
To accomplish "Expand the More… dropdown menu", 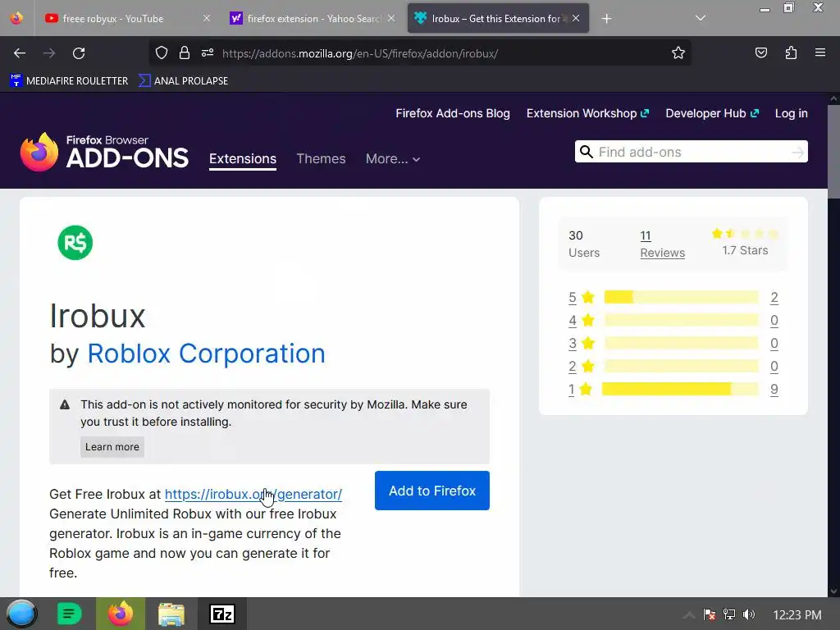I will 393,159.
